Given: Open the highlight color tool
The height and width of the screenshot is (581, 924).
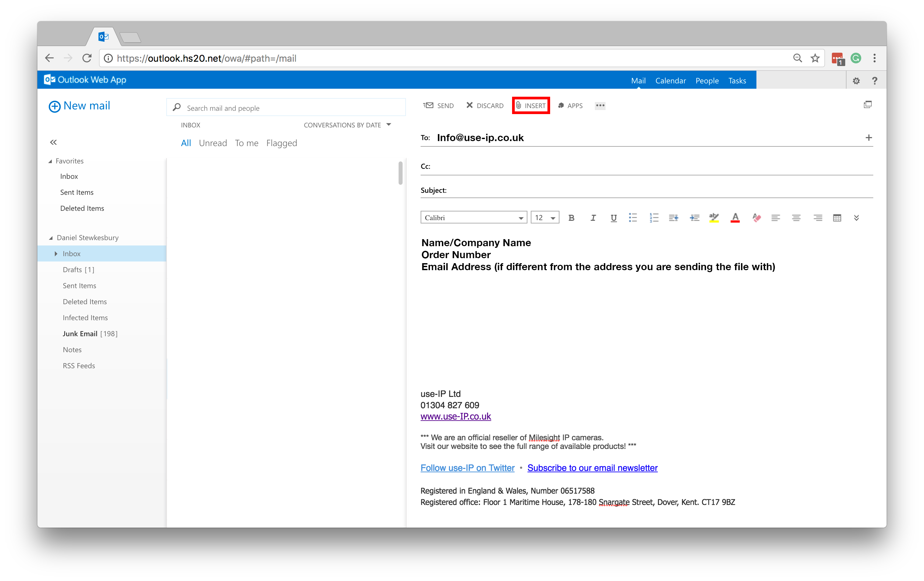Looking at the screenshot, I should (714, 217).
